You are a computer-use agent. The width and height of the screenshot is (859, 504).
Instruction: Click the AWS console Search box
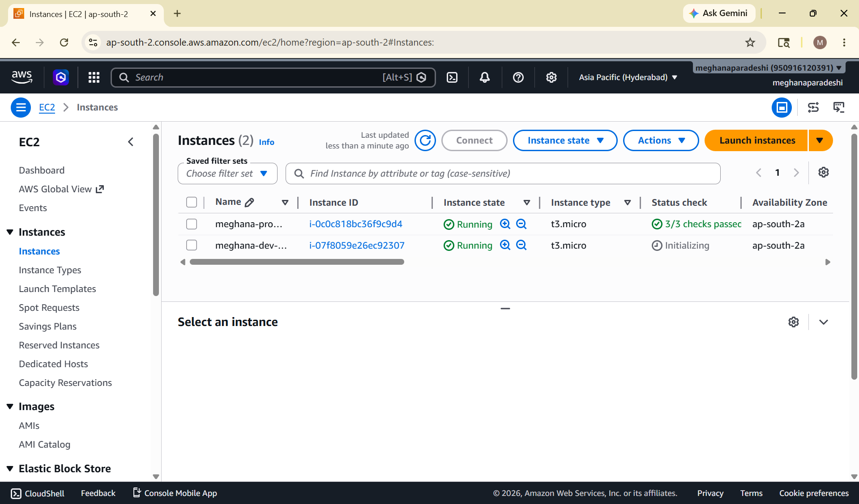273,77
